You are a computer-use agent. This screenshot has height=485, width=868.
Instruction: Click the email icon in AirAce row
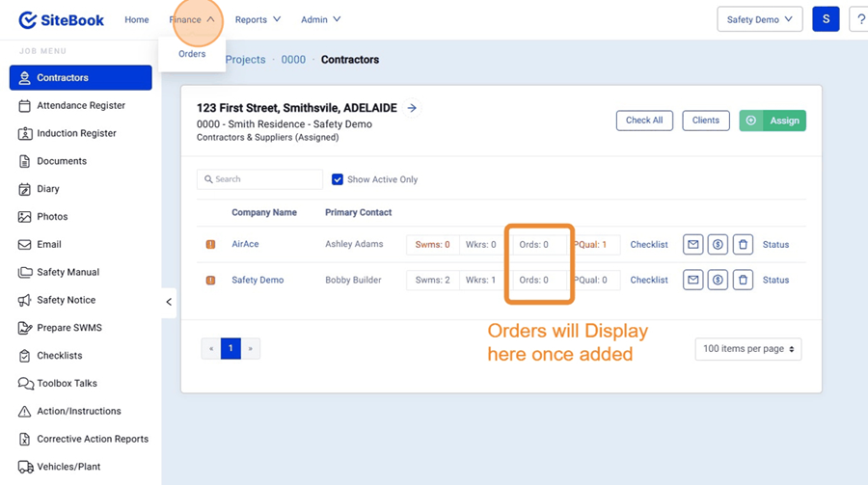[692, 245]
